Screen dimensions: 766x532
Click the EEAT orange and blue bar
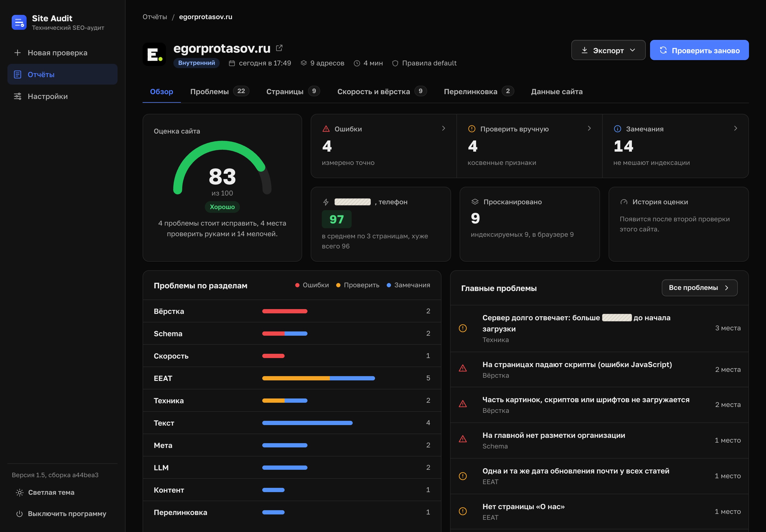(x=318, y=378)
